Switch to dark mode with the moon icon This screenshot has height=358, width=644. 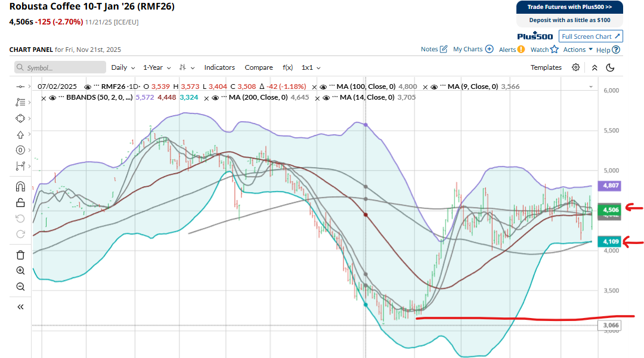point(610,67)
